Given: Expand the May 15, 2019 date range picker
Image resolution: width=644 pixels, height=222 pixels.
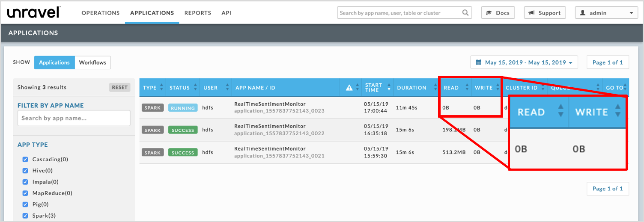Looking at the screenshot, I should click(x=525, y=62).
